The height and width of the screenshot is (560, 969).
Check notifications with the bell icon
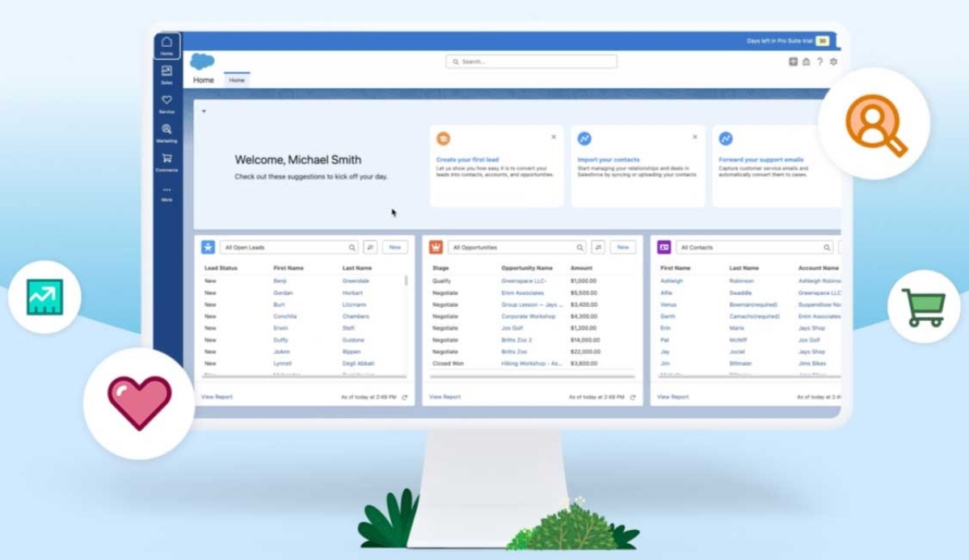806,61
